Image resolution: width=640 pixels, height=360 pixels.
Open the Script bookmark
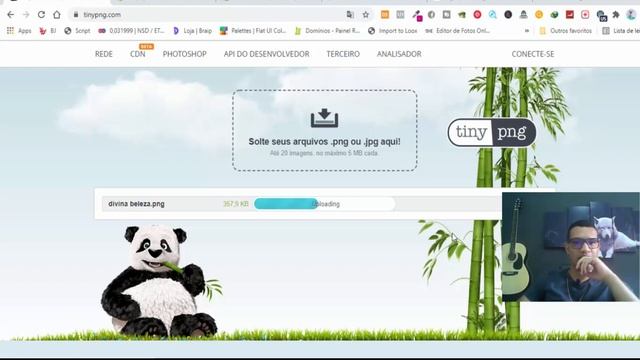tap(77, 31)
